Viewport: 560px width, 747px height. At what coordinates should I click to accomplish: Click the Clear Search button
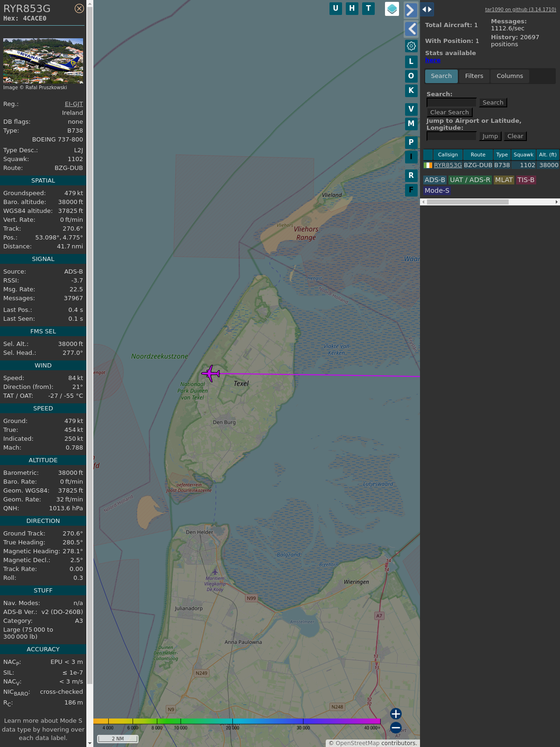pyautogui.click(x=449, y=113)
